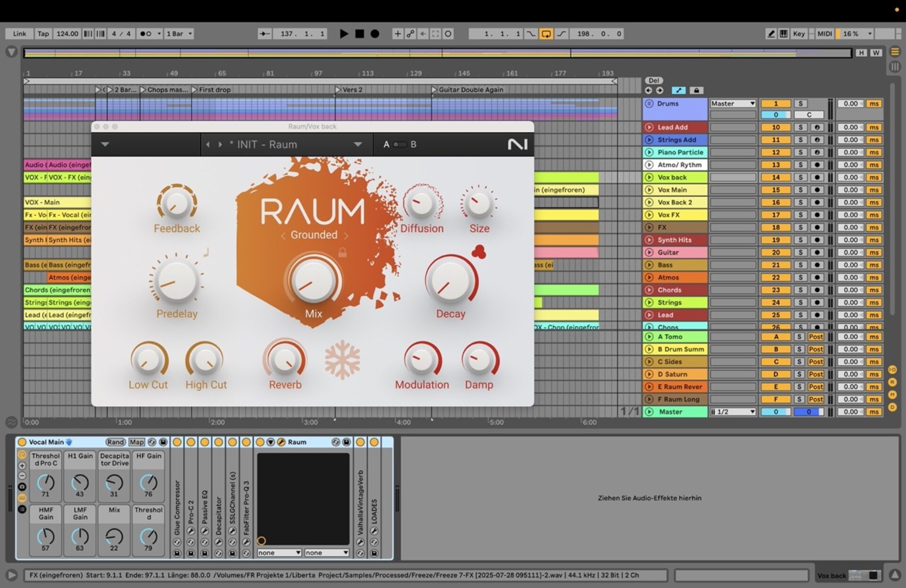Solo the E Raum Rever return track
This screenshot has height=588, width=906.
click(x=799, y=387)
